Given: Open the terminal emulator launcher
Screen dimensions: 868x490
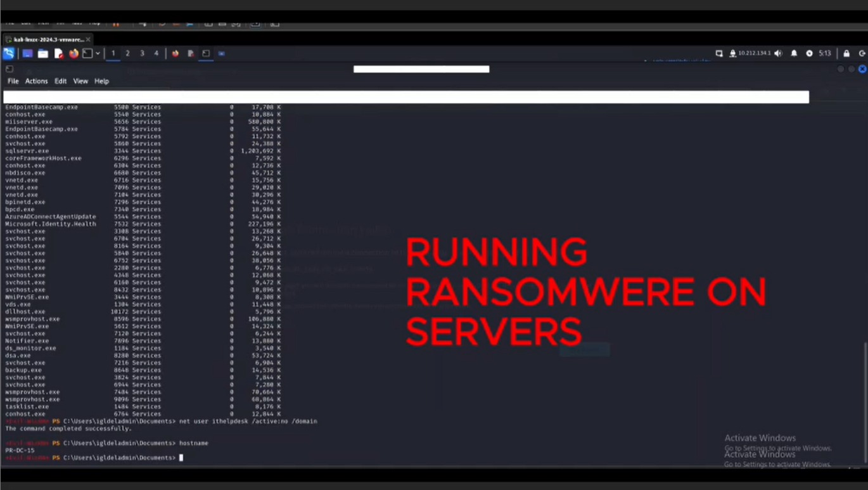Looking at the screenshot, I should (x=87, y=54).
